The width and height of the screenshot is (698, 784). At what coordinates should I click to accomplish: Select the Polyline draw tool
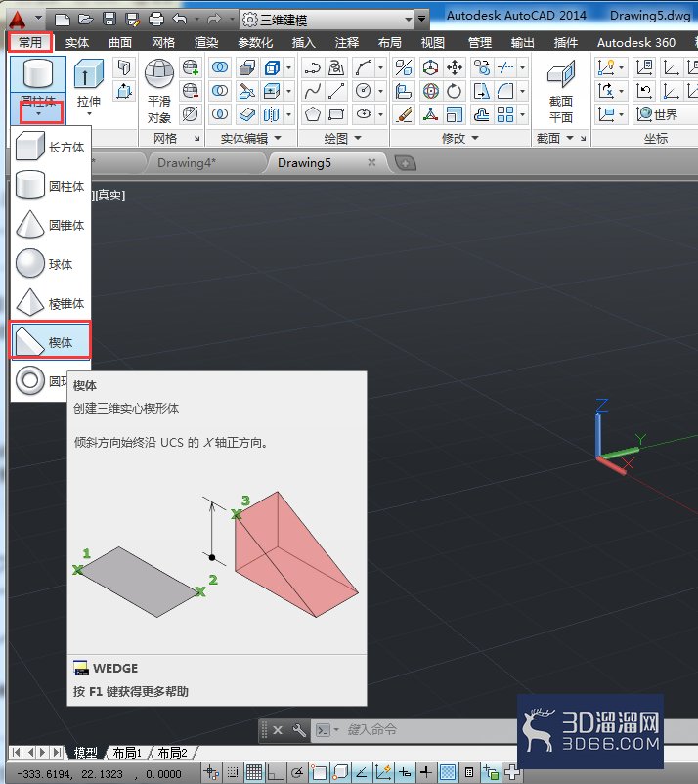[x=313, y=67]
